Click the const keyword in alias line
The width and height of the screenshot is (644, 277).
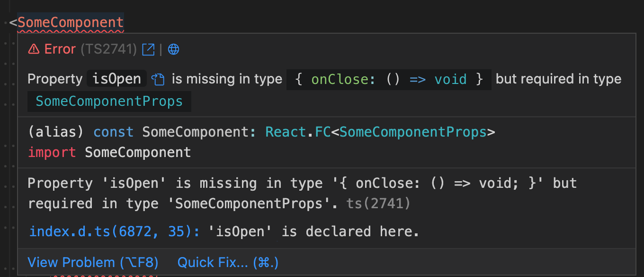(x=113, y=132)
